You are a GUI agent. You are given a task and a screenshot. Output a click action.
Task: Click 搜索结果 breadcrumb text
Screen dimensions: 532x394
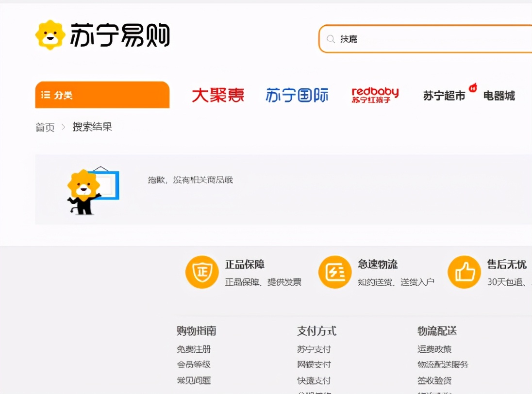(x=92, y=127)
